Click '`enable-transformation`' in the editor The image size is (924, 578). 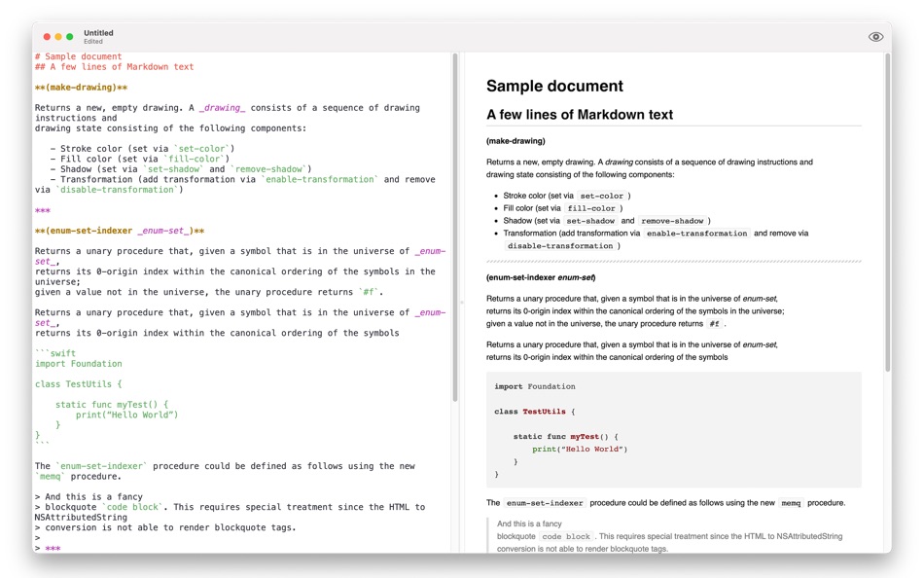tap(320, 179)
